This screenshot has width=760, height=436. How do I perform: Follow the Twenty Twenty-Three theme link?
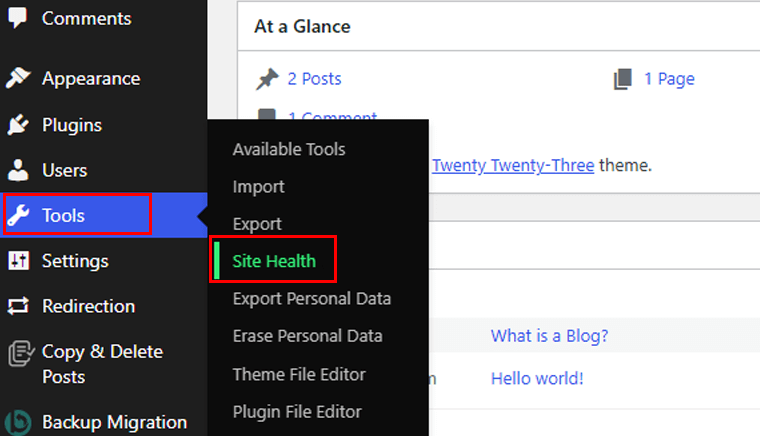click(513, 165)
